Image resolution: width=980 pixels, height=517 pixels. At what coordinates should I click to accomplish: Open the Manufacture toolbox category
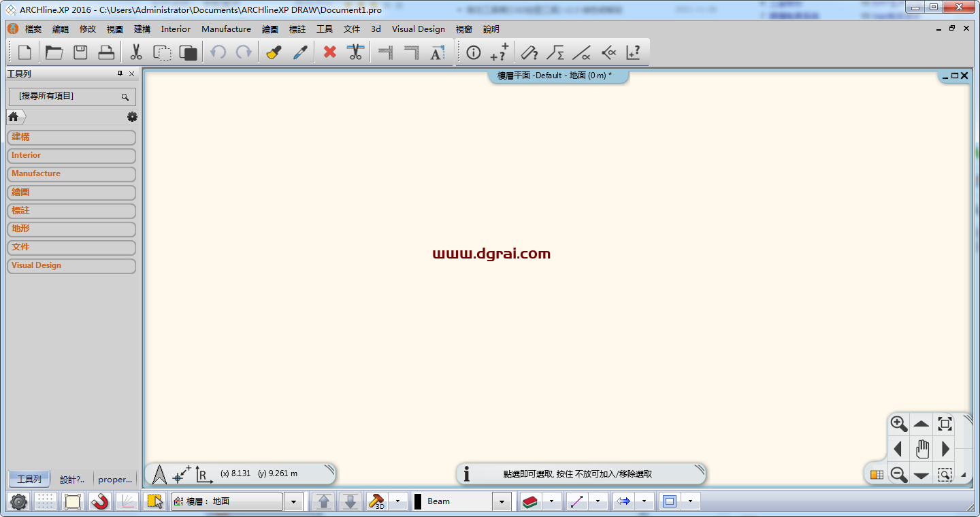point(71,174)
